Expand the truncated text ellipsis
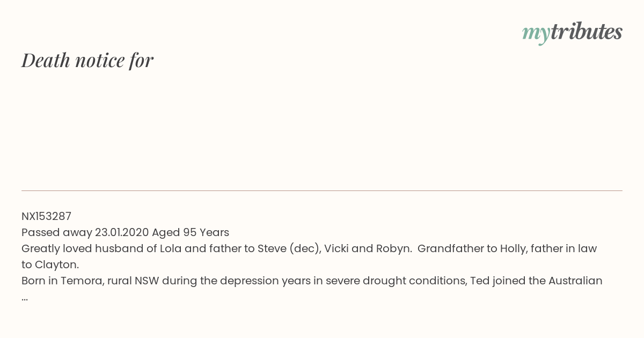Screen dimensions: 644x338 (25, 297)
